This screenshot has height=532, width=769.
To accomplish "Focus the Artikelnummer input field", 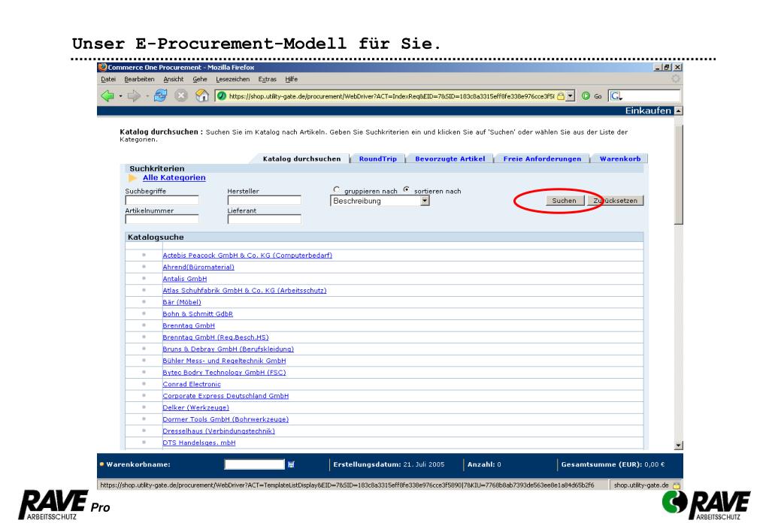I will point(162,219).
